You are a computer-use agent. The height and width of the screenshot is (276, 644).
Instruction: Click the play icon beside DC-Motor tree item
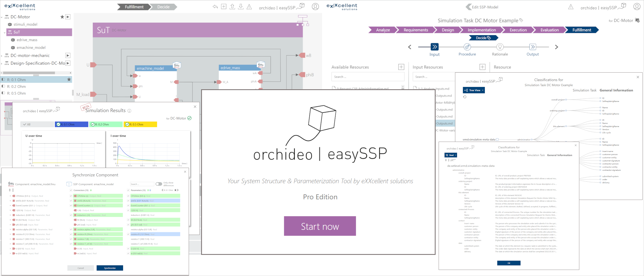pos(68,17)
